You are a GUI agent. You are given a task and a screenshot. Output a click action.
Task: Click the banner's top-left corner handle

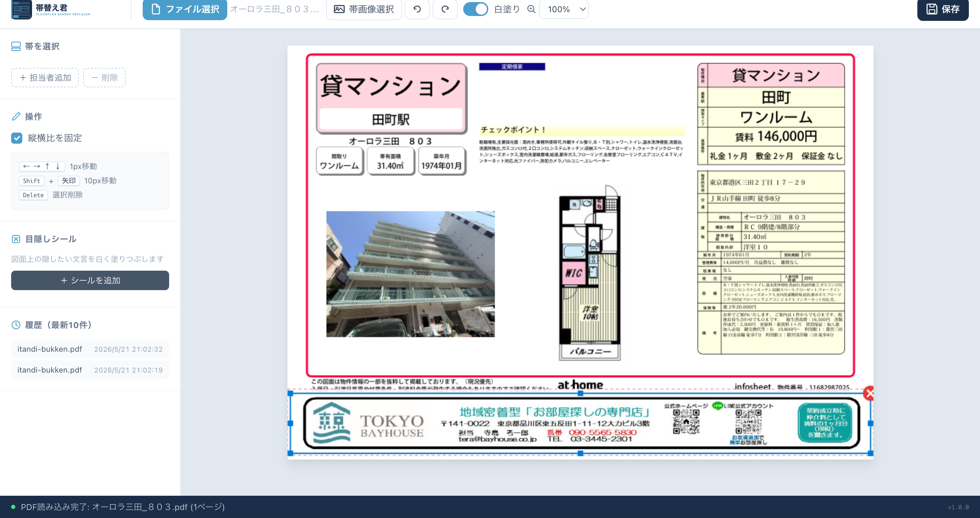(291, 394)
